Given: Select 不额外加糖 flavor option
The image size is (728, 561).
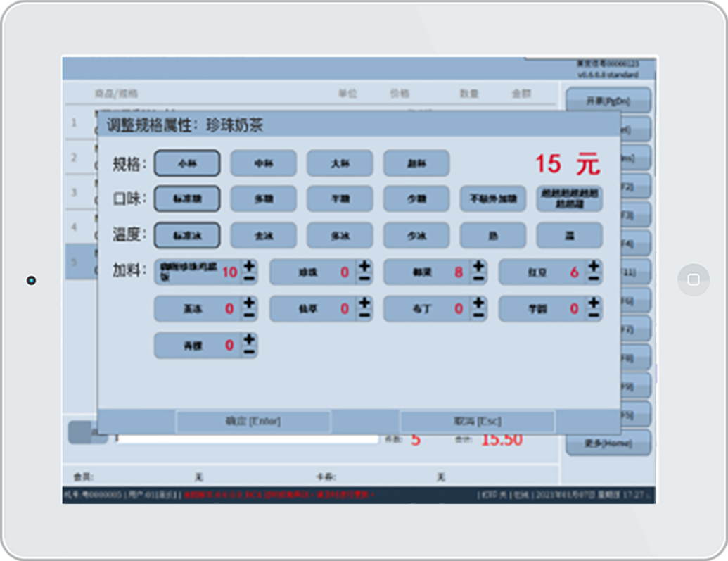Looking at the screenshot, I should point(492,199).
